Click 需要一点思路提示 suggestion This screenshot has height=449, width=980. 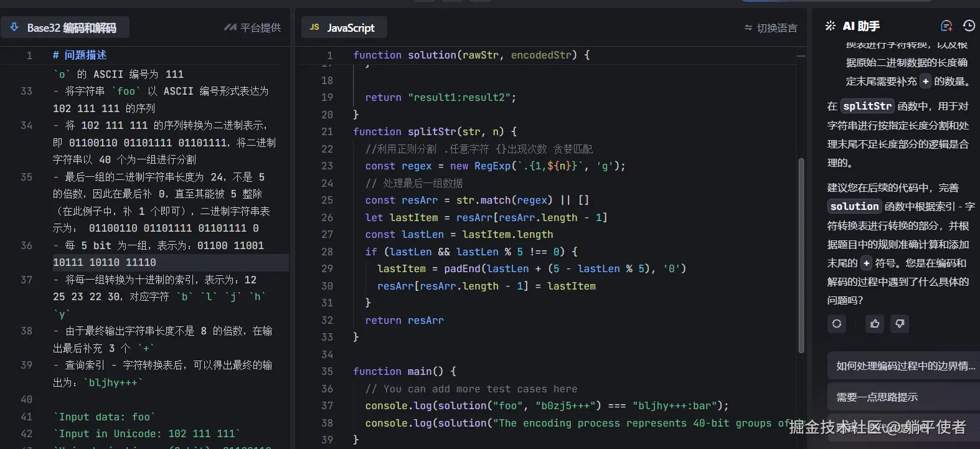pyautogui.click(x=877, y=397)
